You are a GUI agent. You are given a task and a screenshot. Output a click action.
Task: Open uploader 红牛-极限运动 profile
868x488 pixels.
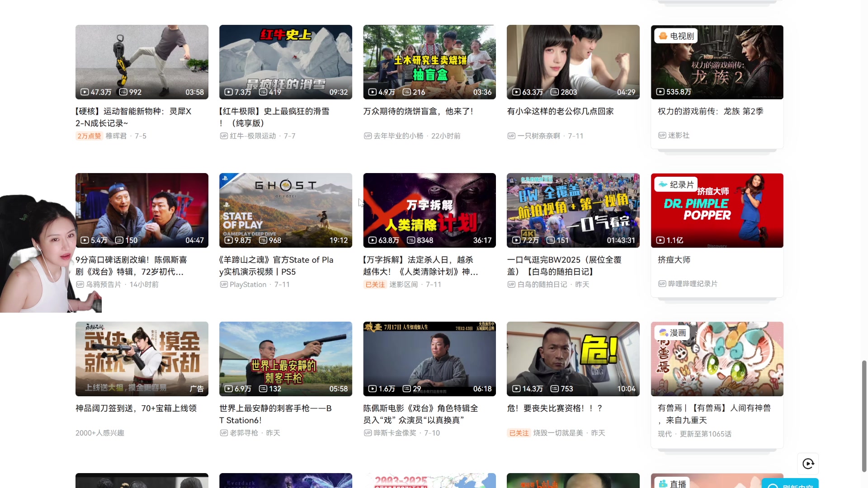253,136
